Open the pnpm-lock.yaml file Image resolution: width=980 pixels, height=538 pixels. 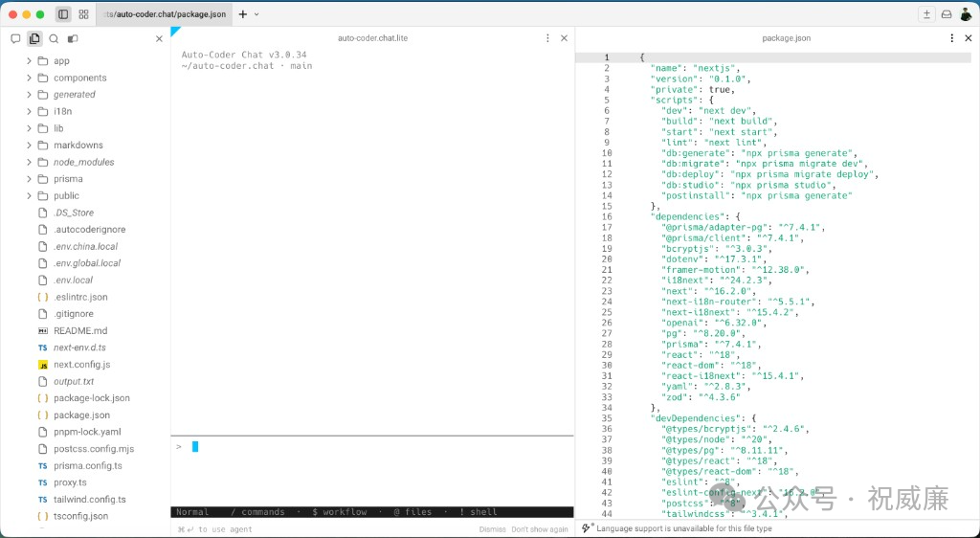[x=85, y=432]
